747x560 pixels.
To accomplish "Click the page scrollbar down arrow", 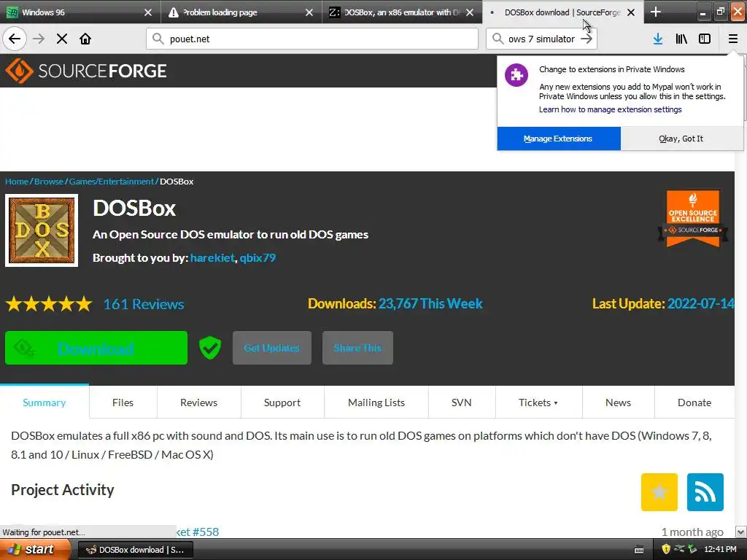I will click(740, 532).
